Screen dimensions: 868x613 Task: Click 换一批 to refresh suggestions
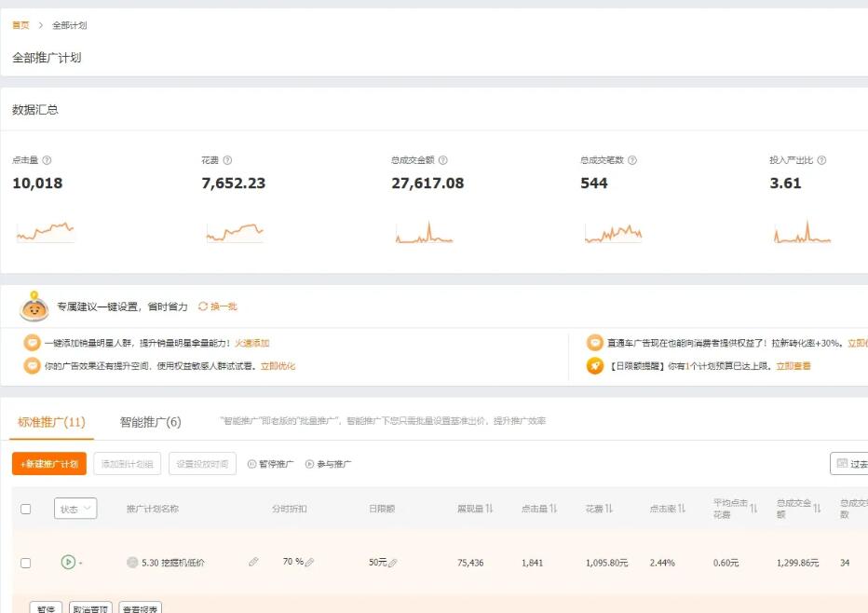click(x=218, y=306)
